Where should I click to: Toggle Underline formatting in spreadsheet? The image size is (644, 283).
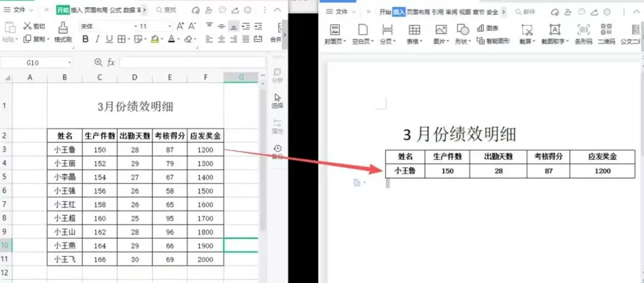tap(109, 39)
